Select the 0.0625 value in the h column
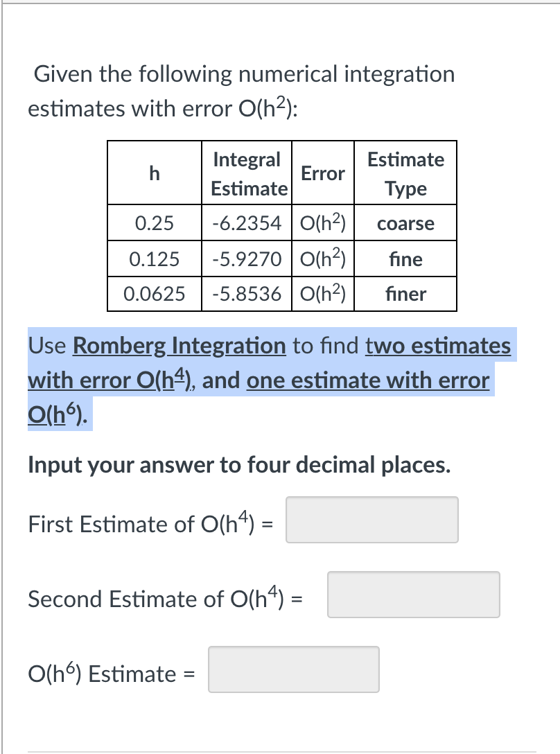Screen dimensions: 560x754 tap(154, 293)
